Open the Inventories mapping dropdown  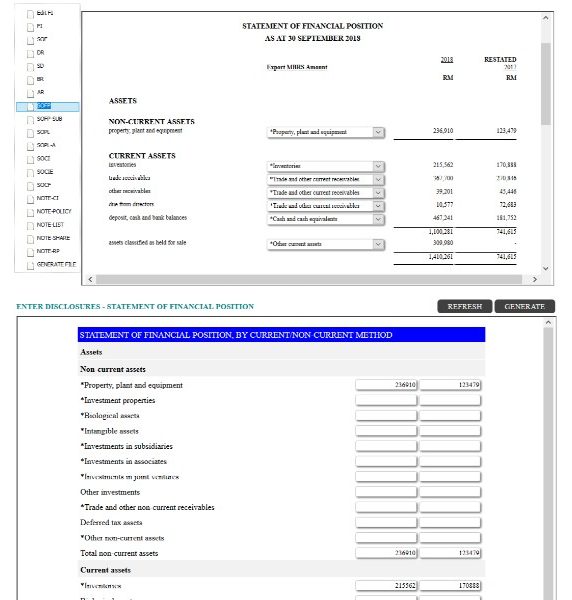pyautogui.click(x=378, y=166)
